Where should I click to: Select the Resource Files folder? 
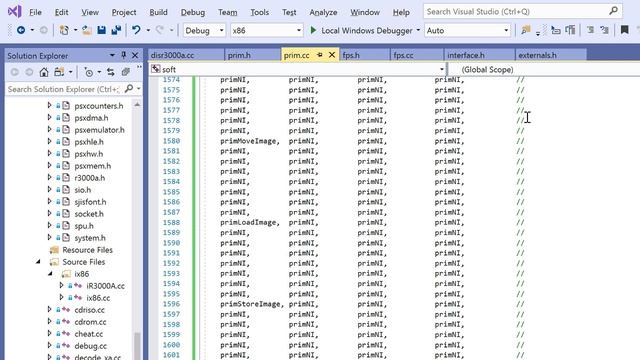point(87,250)
